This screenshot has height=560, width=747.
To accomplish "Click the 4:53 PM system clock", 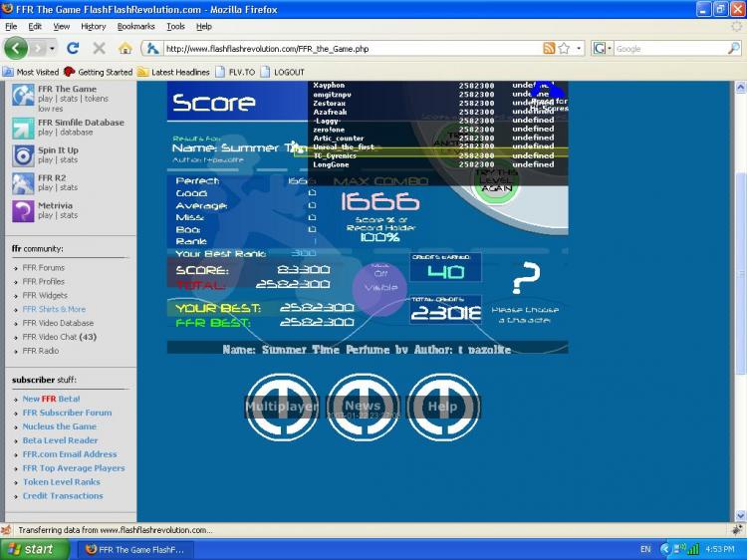I will (x=720, y=549).
